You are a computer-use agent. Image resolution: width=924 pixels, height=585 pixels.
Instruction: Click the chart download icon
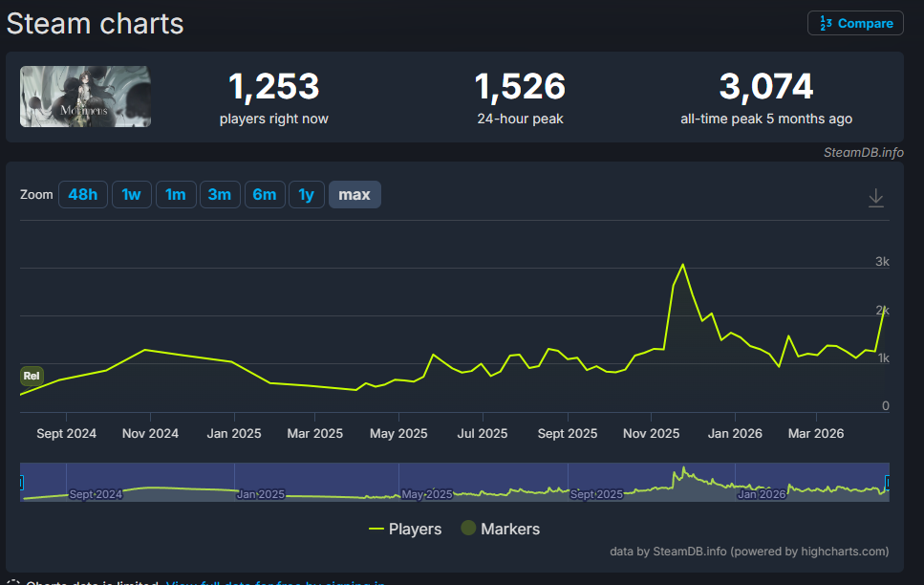click(x=876, y=198)
